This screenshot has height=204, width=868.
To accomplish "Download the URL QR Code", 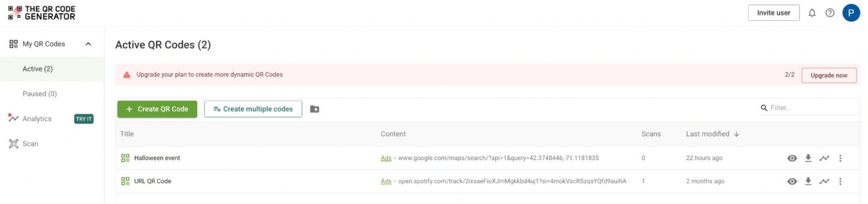I will coord(808,181).
